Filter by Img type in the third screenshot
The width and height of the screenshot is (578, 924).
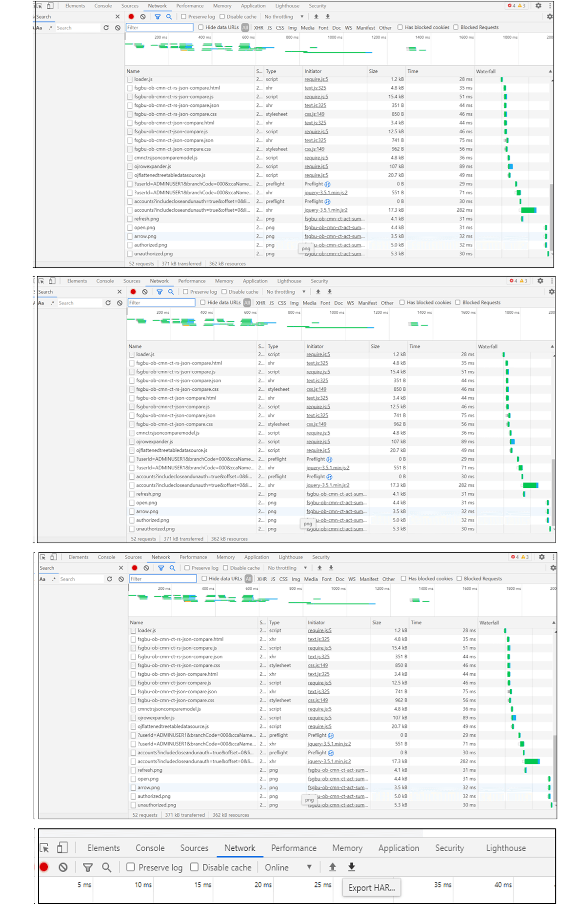pos(296,579)
